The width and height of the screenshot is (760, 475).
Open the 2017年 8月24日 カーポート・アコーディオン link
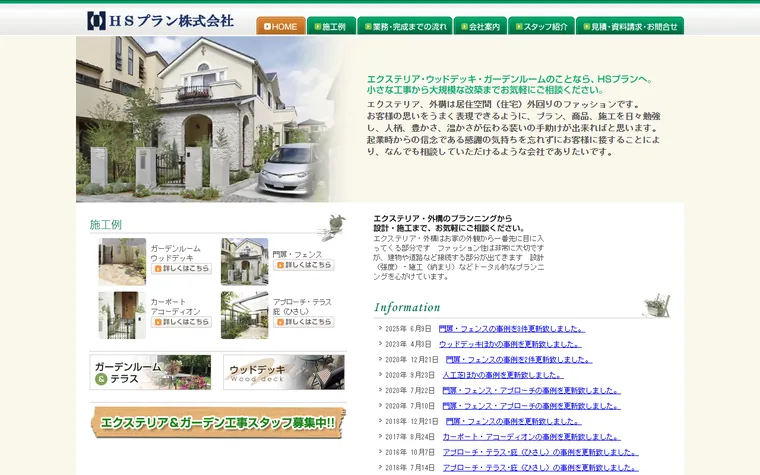531,437
